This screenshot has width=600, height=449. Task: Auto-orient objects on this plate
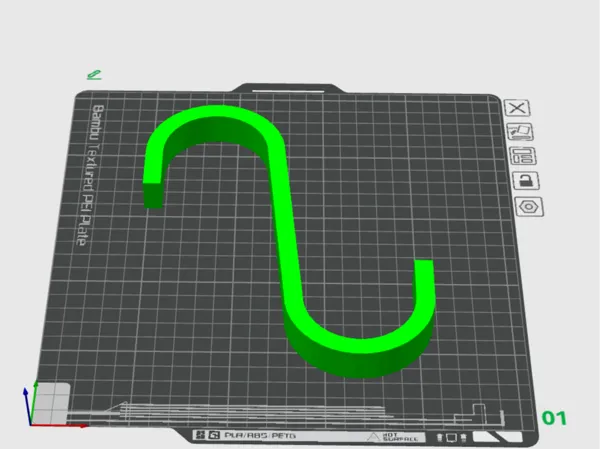click(520, 132)
